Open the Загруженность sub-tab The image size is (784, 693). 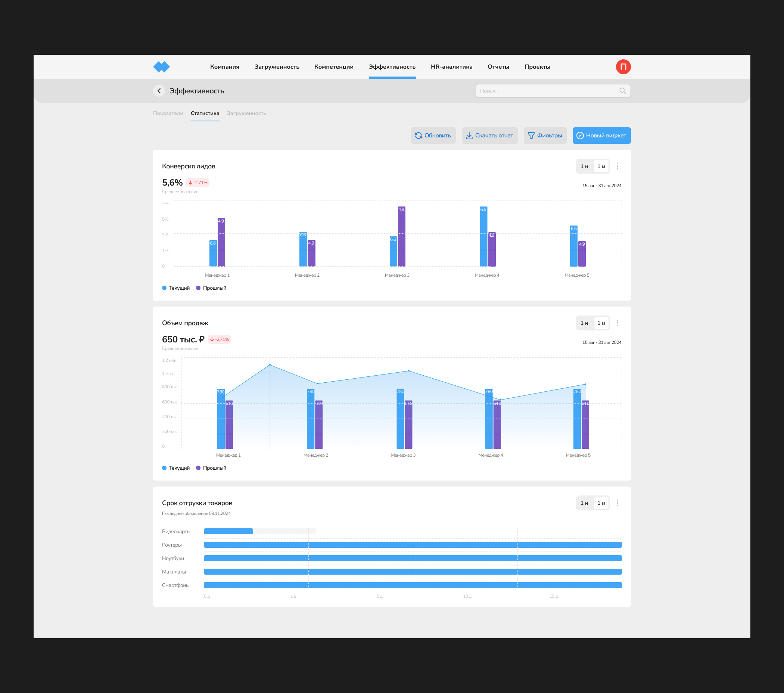[246, 114]
